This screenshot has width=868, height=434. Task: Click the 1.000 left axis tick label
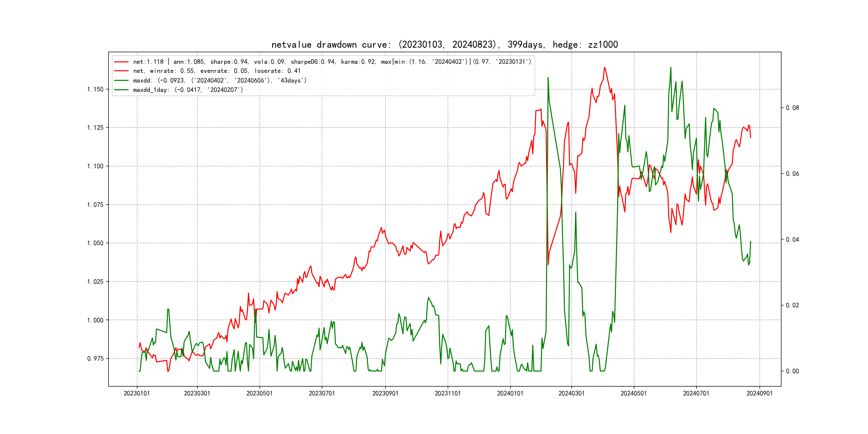pyautogui.click(x=95, y=320)
